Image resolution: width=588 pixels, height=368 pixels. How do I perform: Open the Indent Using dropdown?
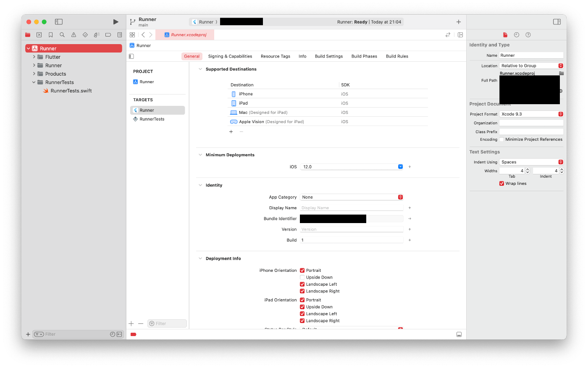click(531, 162)
